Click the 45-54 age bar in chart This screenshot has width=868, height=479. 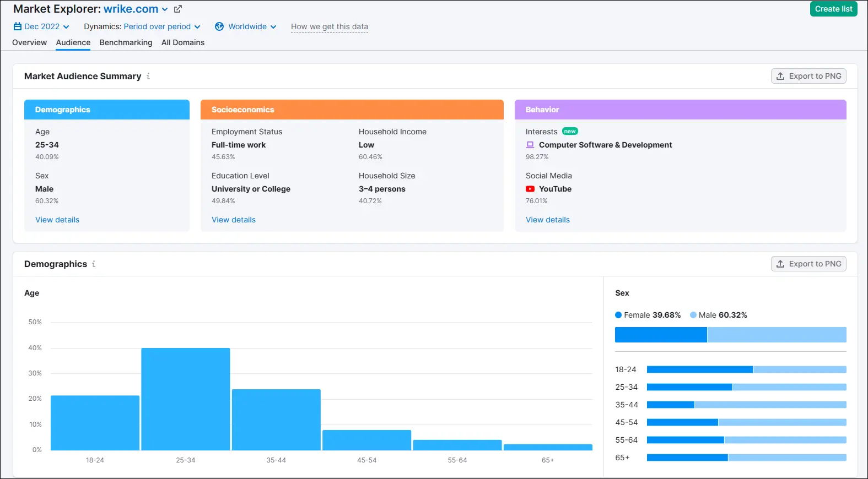coord(367,440)
